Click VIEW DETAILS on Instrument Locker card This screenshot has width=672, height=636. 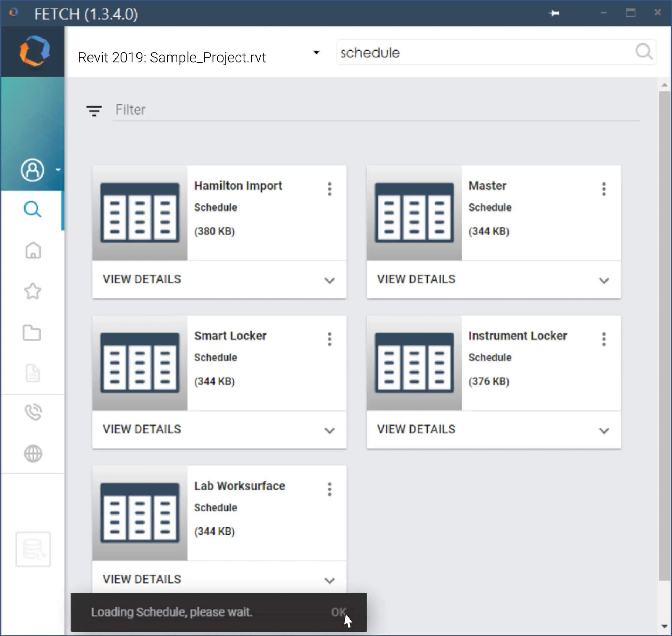point(416,429)
